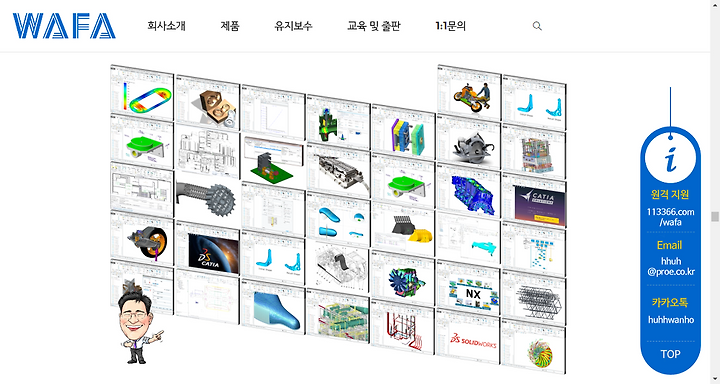Image resolution: width=720 pixels, height=384 pixels.
Task: Open the NX logo thumbnail
Action: click(x=468, y=289)
